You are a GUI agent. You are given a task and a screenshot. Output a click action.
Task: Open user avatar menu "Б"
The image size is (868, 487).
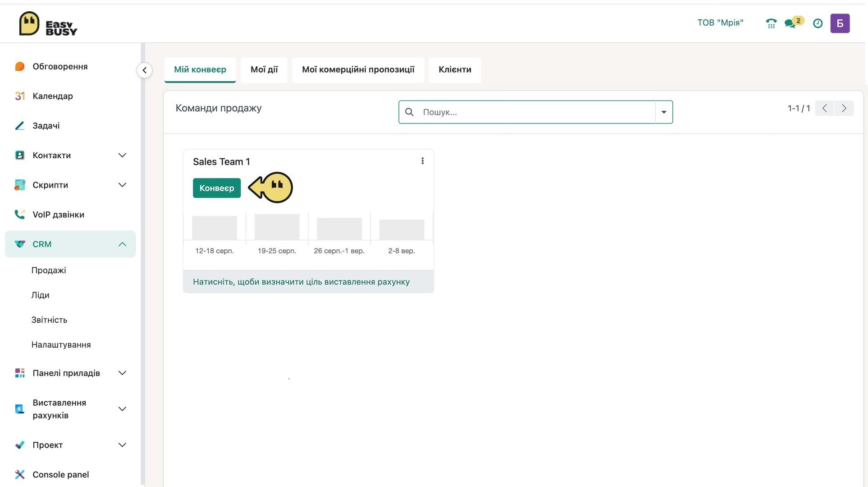pos(840,23)
